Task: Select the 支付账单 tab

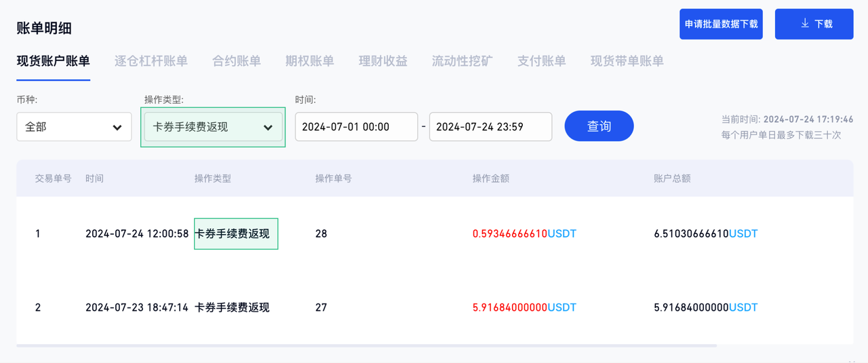Action: tap(541, 61)
